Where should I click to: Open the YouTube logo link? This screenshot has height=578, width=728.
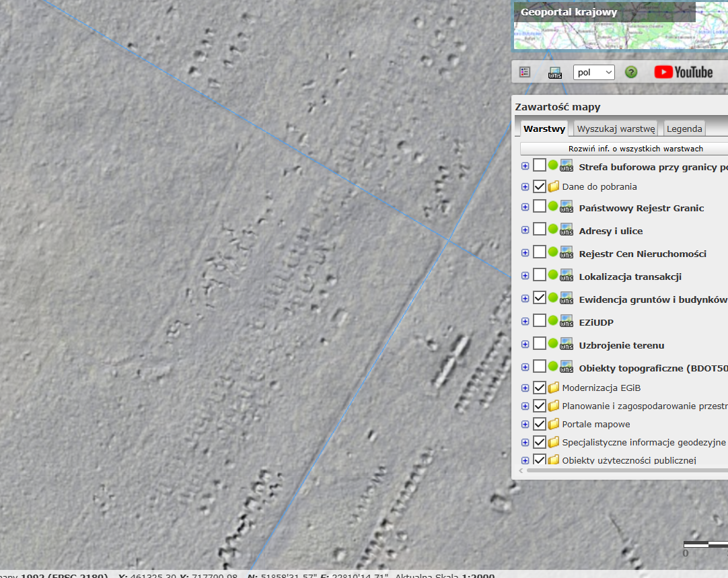pos(683,72)
